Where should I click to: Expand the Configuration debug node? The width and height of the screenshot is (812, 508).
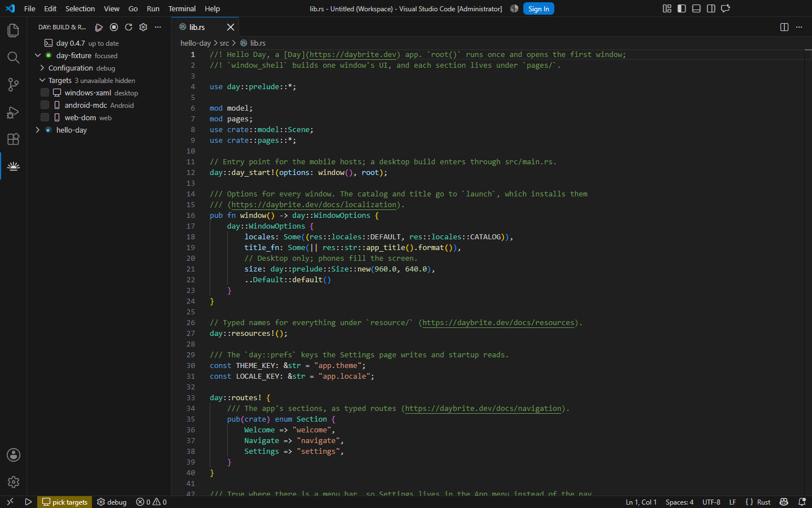(x=42, y=68)
